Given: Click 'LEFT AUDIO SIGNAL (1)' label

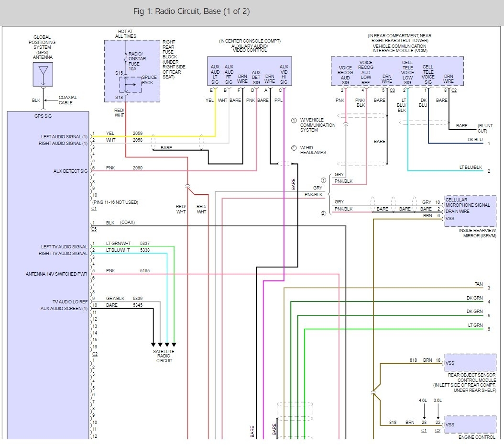Looking at the screenshot, I should click(x=64, y=137).
